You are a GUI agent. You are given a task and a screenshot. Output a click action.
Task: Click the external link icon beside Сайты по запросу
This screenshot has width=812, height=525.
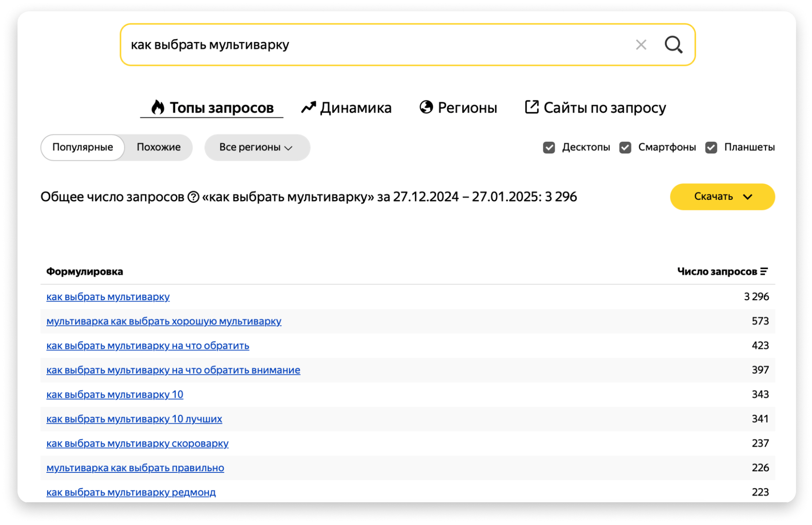[532, 107]
